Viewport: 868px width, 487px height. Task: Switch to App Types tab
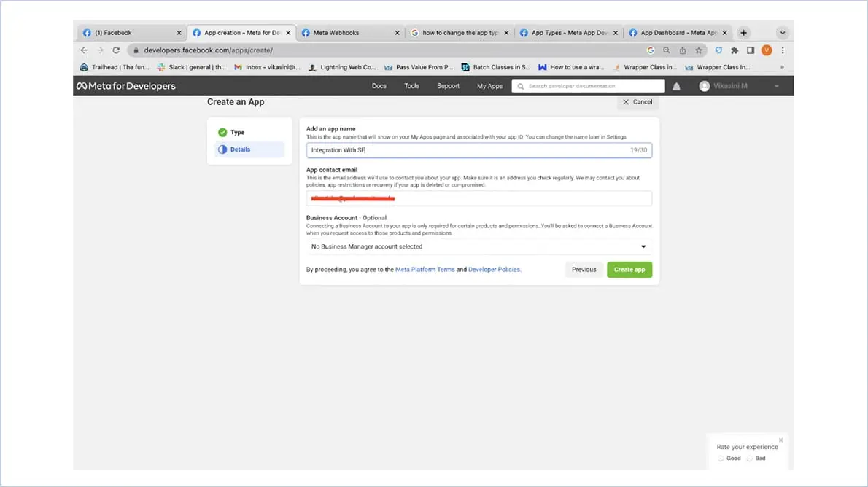click(567, 33)
